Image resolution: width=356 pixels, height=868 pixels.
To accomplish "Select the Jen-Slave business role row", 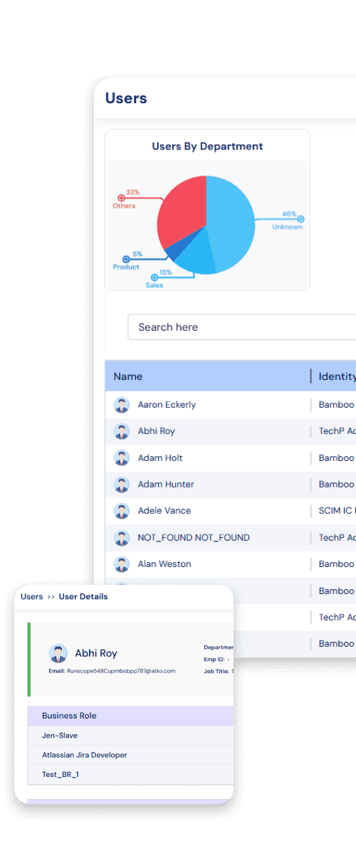I will (x=130, y=736).
